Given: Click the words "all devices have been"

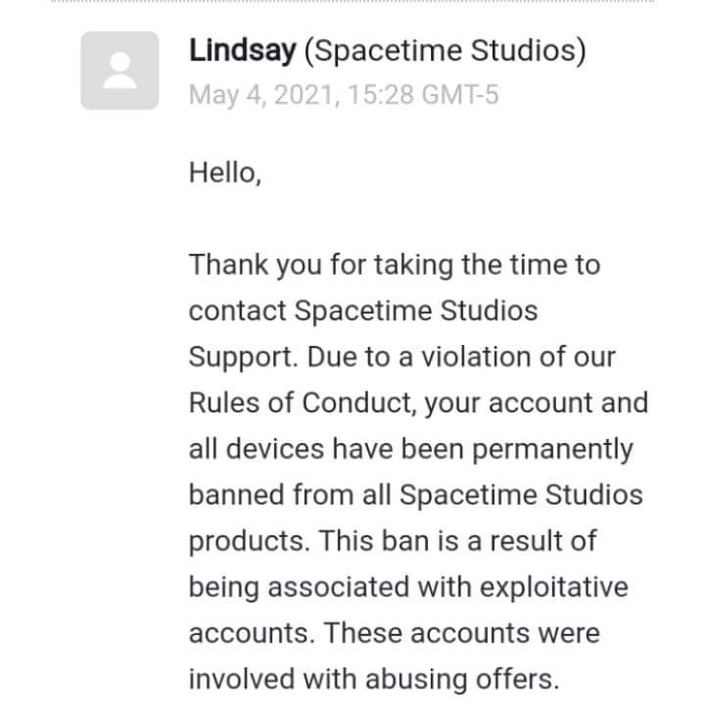Looking at the screenshot, I should point(326,449).
